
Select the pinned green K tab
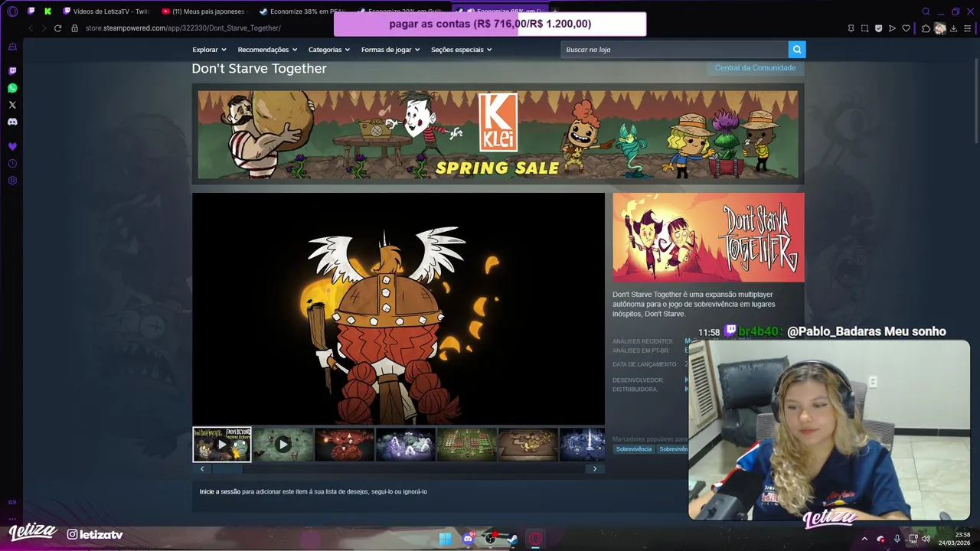pyautogui.click(x=48, y=11)
